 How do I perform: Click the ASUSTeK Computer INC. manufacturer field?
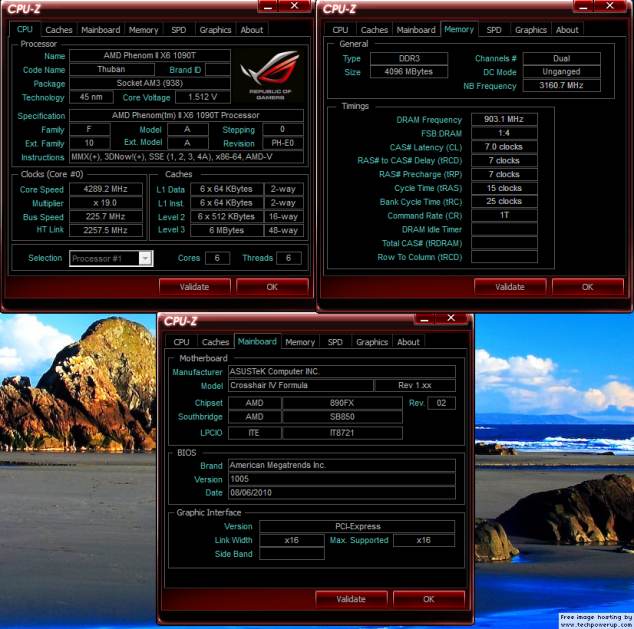342,371
